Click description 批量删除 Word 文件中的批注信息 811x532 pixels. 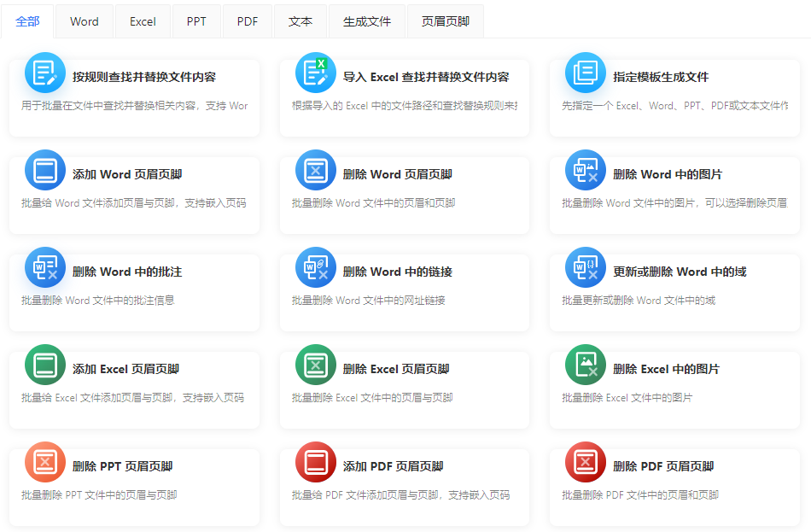pos(98,300)
